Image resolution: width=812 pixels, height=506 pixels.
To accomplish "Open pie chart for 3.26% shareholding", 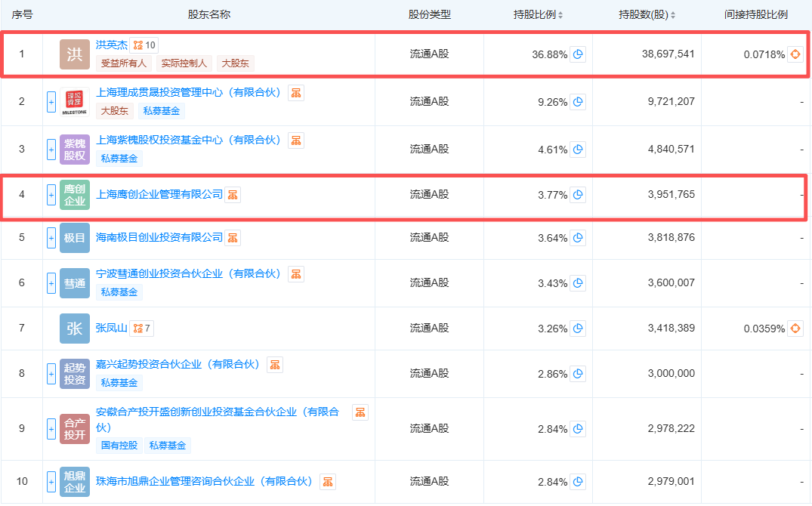I will click(x=578, y=328).
